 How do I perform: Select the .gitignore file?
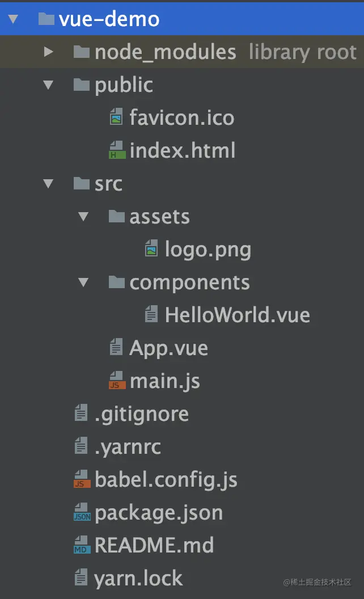tap(141, 414)
